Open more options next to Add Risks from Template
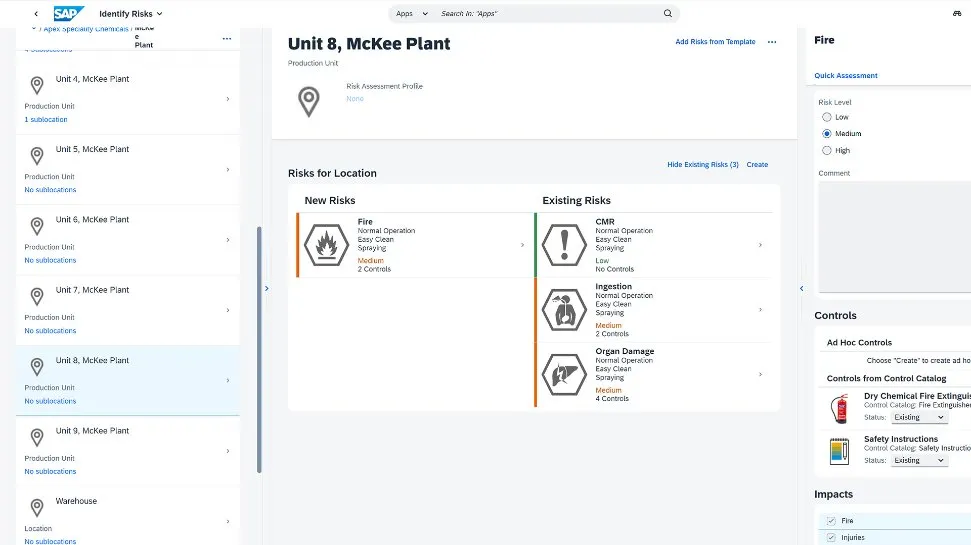971x545 pixels. point(772,42)
